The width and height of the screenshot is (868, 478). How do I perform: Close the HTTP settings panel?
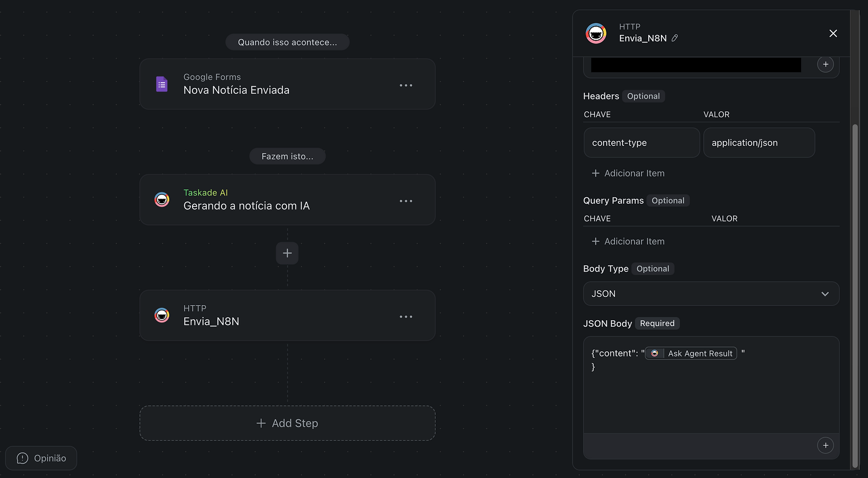(833, 33)
